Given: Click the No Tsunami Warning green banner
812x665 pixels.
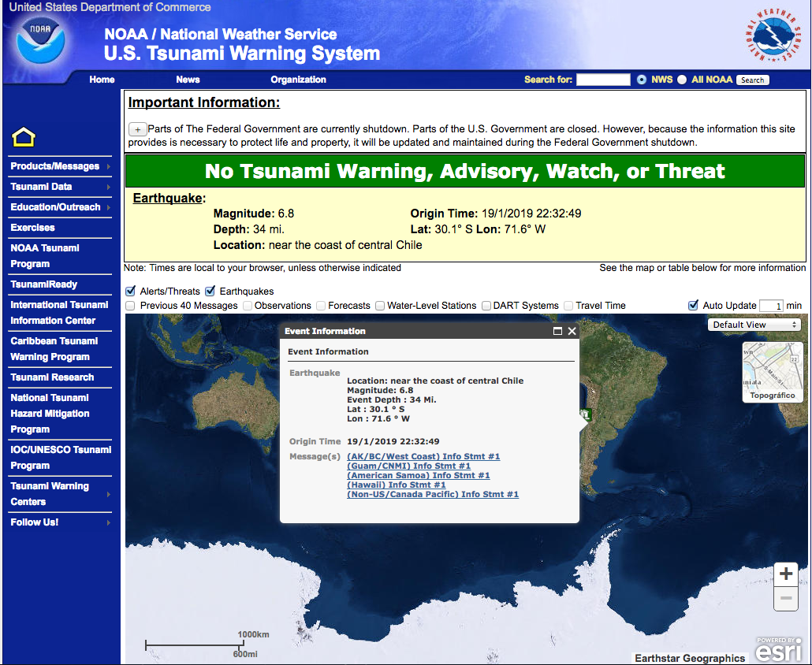Looking at the screenshot, I should tap(464, 171).
